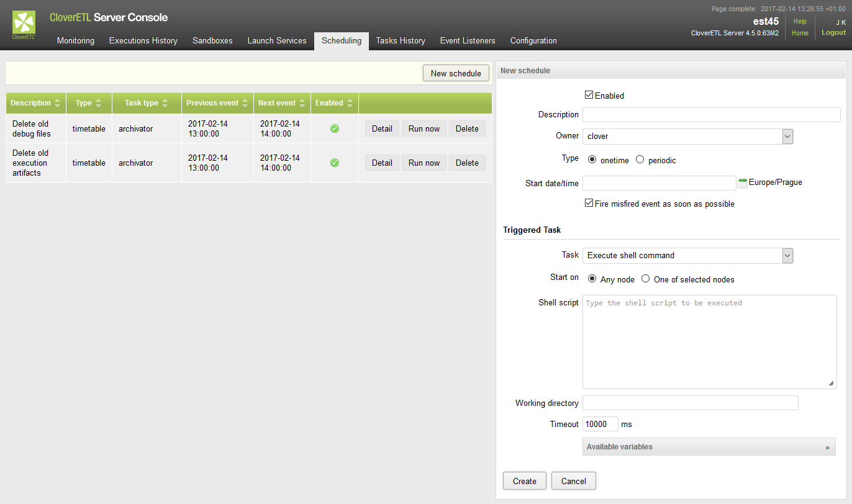The height and width of the screenshot is (504, 852).
Task: Select the periodic schedule type
Action: click(x=640, y=160)
